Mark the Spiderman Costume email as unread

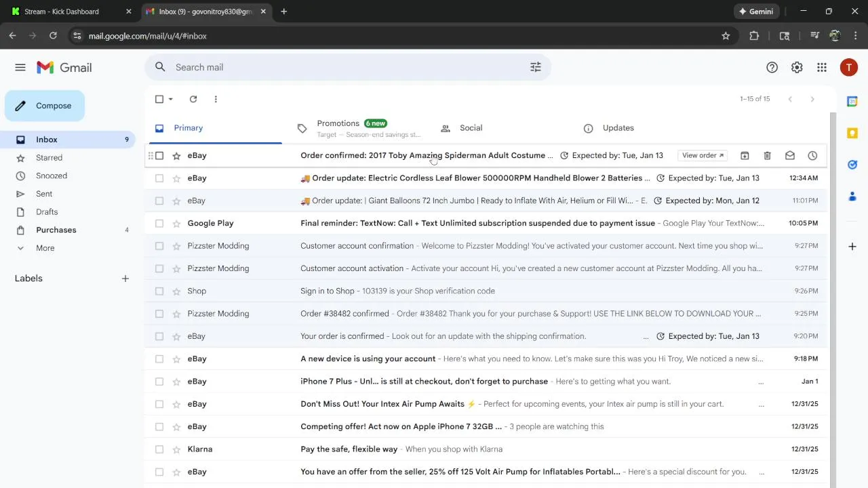[x=790, y=155]
